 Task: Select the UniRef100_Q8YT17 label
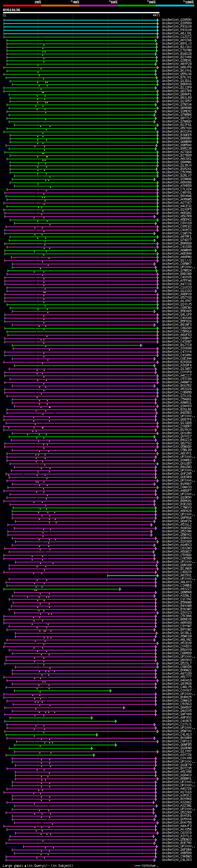[x=177, y=118]
